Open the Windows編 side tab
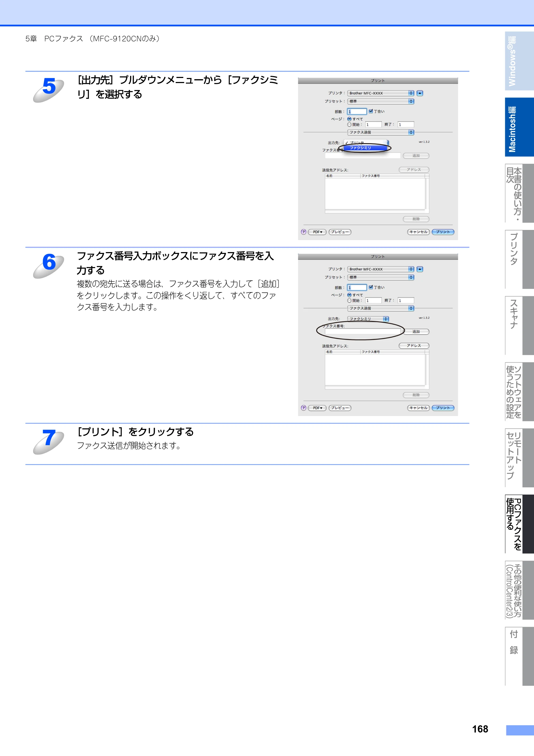534x756 pixels. point(519,61)
